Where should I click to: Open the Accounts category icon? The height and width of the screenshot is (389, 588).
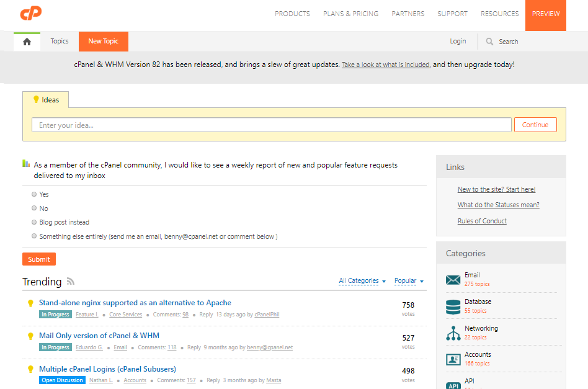(452, 359)
